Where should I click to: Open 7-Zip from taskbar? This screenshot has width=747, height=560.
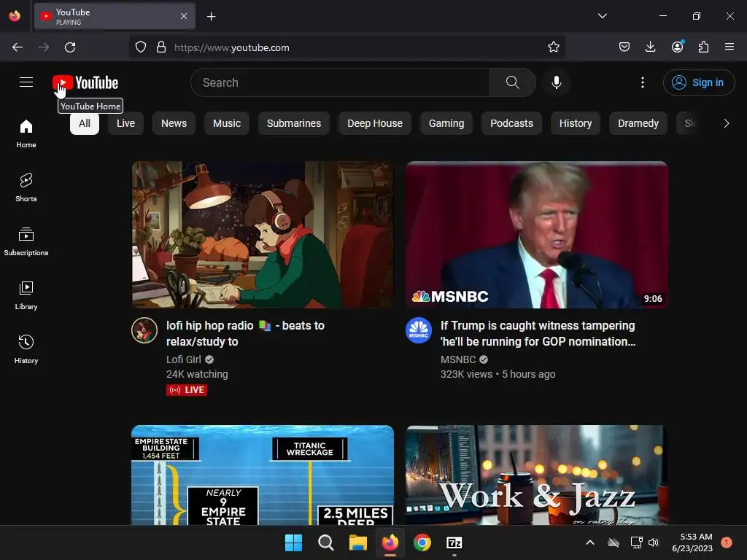click(x=454, y=542)
